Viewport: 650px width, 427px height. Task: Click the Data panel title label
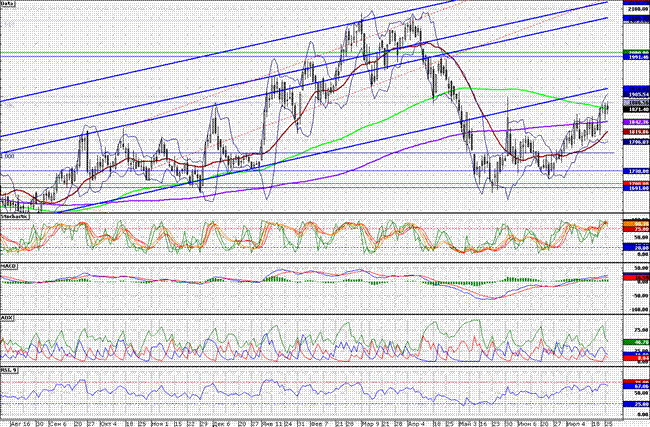pyautogui.click(x=9, y=5)
